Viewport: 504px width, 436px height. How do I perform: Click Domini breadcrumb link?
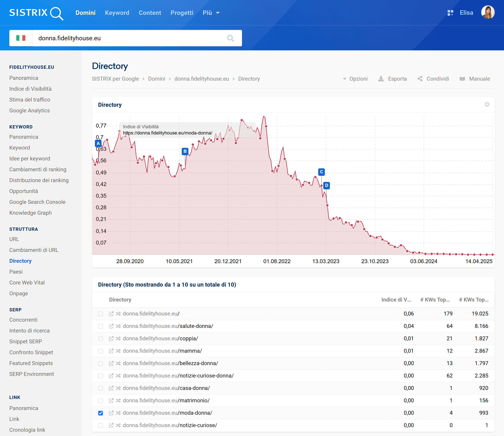coord(156,79)
